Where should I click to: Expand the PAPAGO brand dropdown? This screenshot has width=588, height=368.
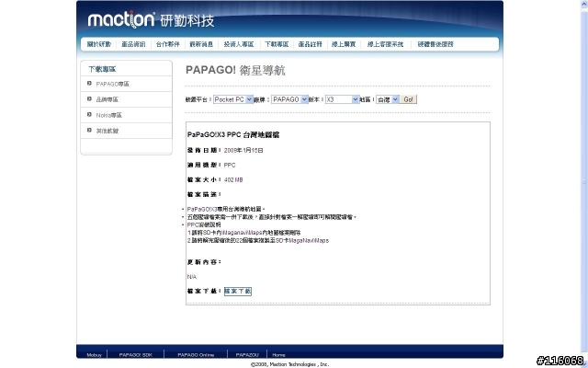(x=289, y=99)
